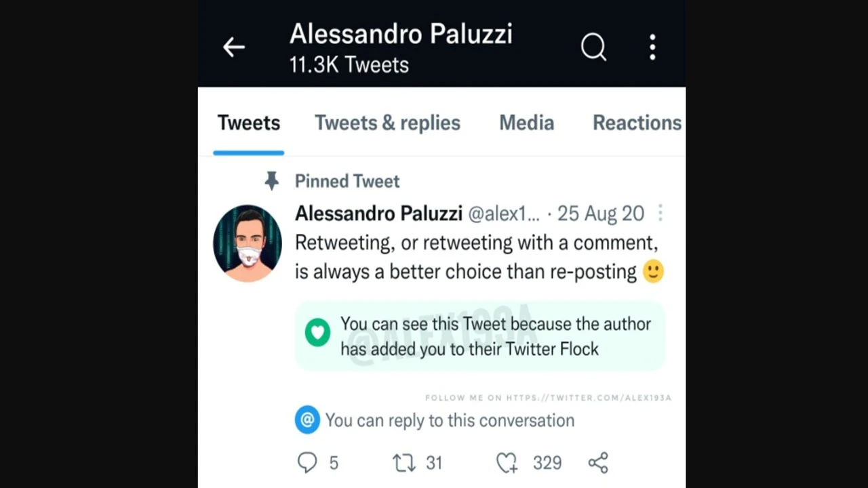Click the 25 Aug 20 timestamp
Image resolution: width=868 pixels, height=488 pixels.
(x=600, y=214)
